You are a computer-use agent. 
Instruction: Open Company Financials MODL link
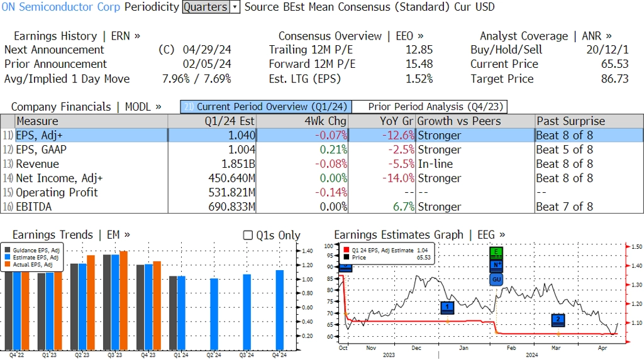(86, 107)
